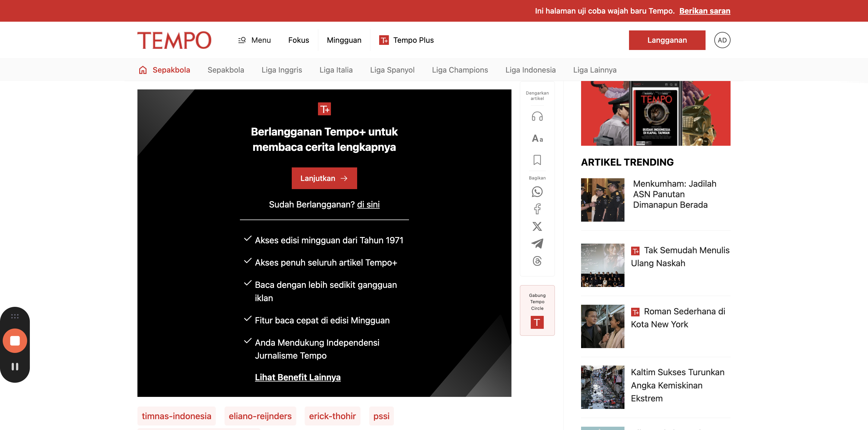
Task: Pause the screen recording
Action: (15, 366)
